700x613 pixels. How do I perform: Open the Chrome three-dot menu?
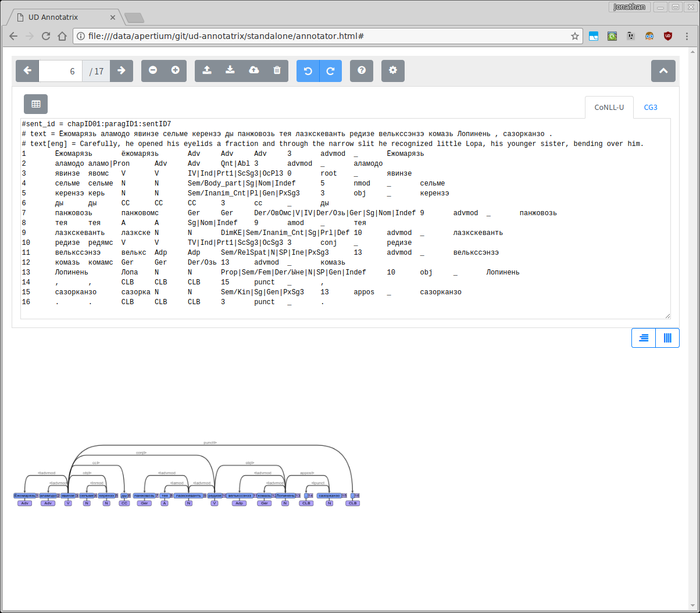pyautogui.click(x=688, y=36)
